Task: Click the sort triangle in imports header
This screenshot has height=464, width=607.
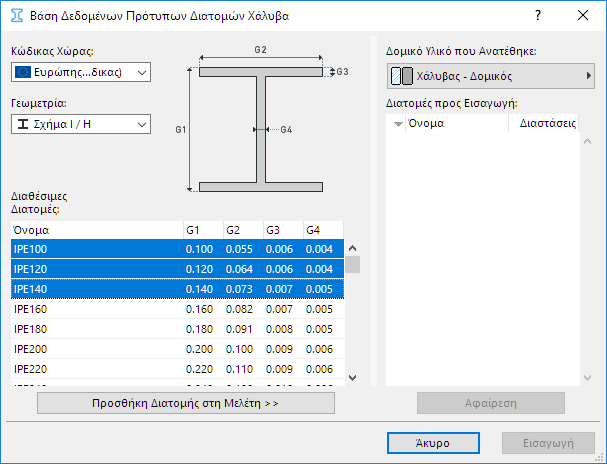Action: (x=398, y=124)
